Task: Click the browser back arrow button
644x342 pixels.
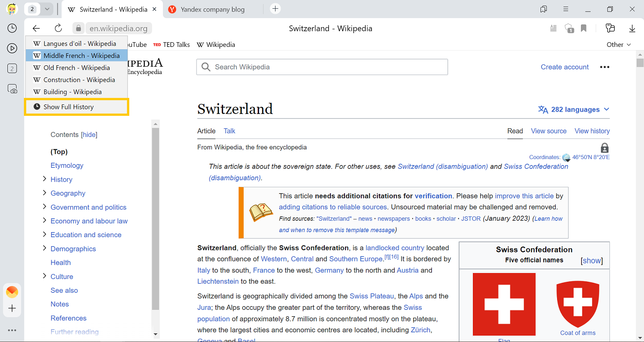Action: pyautogui.click(x=36, y=28)
